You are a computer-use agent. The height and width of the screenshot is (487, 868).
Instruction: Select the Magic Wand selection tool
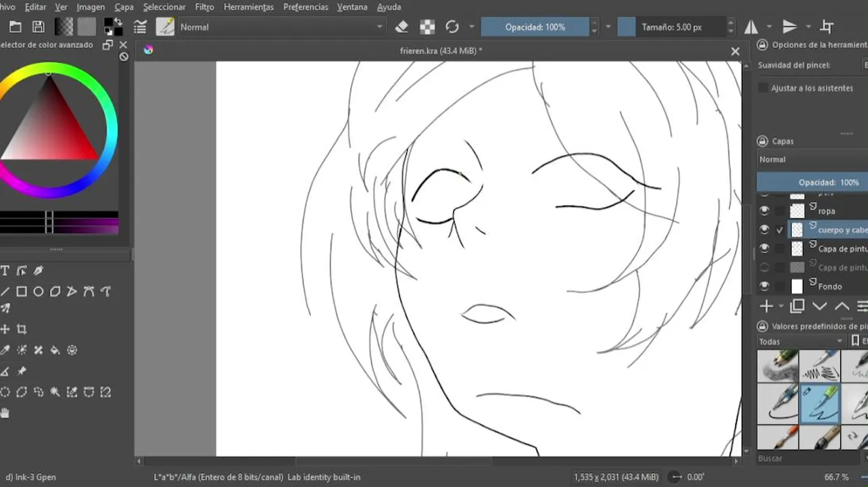[x=55, y=392]
